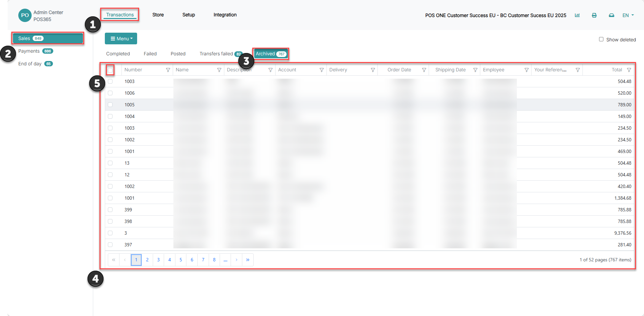This screenshot has width=644, height=316.
Task: Click current page 1 button
Action: [x=136, y=260]
